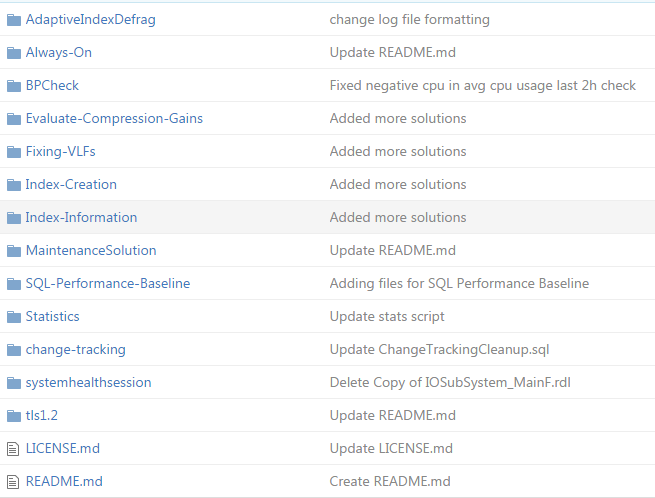
Task: Click the file icon beside LICENSE.md
Action: pyautogui.click(x=13, y=449)
